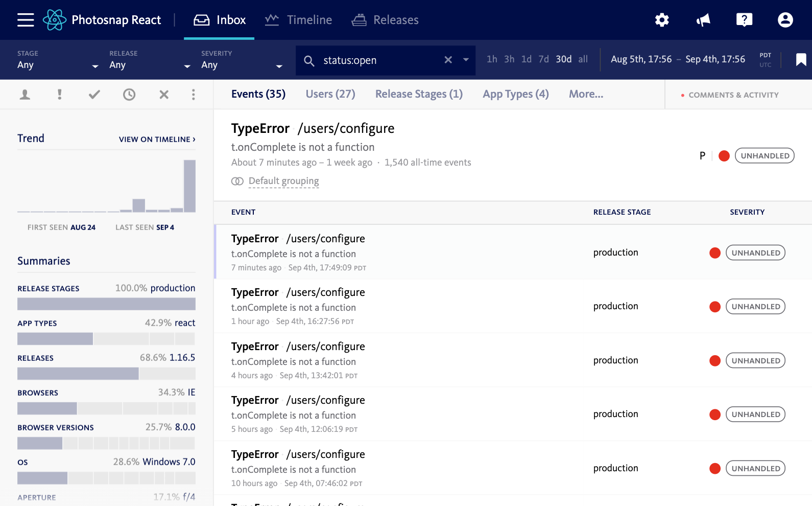
Task: Expand the Release filter dropdown
Action: point(150,60)
